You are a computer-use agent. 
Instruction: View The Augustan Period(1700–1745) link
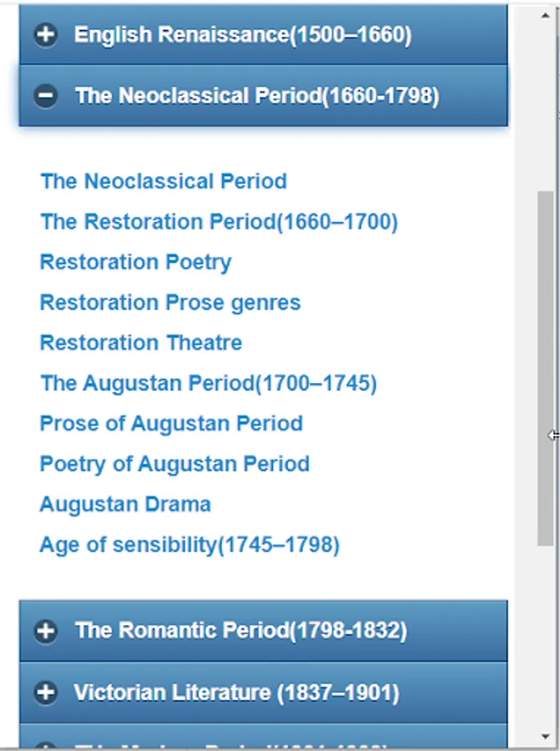[209, 383]
